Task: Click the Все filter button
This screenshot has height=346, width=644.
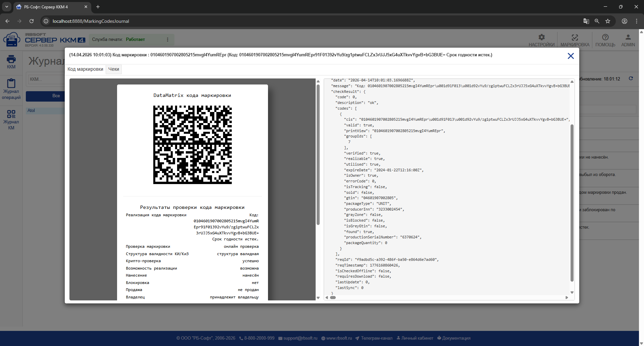Action: (x=45, y=96)
